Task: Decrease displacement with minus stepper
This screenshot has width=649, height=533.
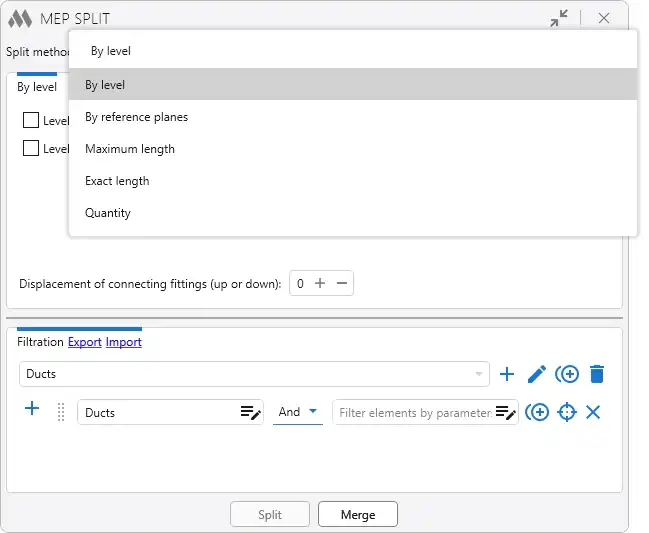Action: pyautogui.click(x=342, y=283)
